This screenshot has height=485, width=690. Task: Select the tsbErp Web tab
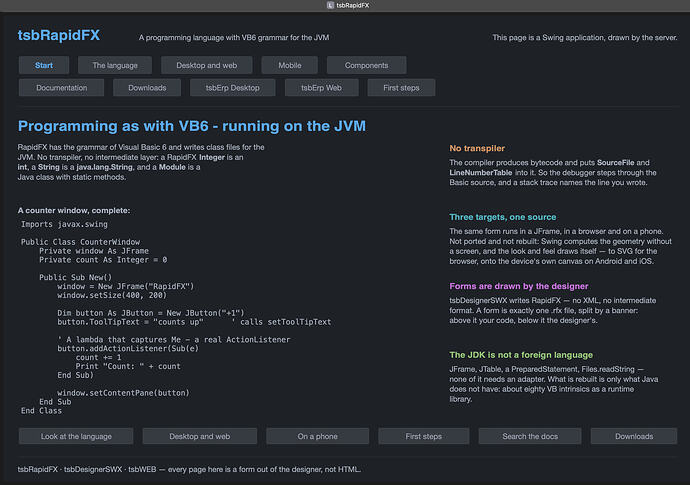tap(321, 88)
